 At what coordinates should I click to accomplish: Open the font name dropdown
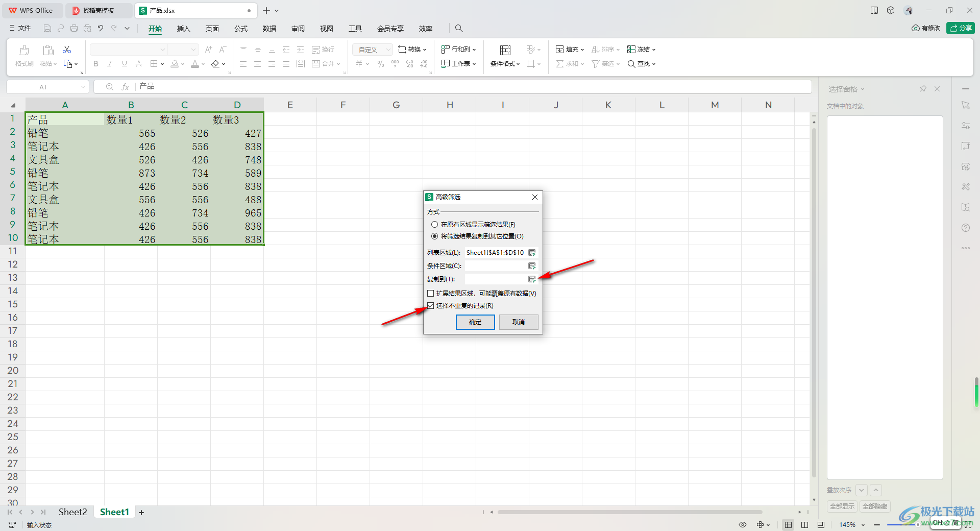(x=163, y=50)
